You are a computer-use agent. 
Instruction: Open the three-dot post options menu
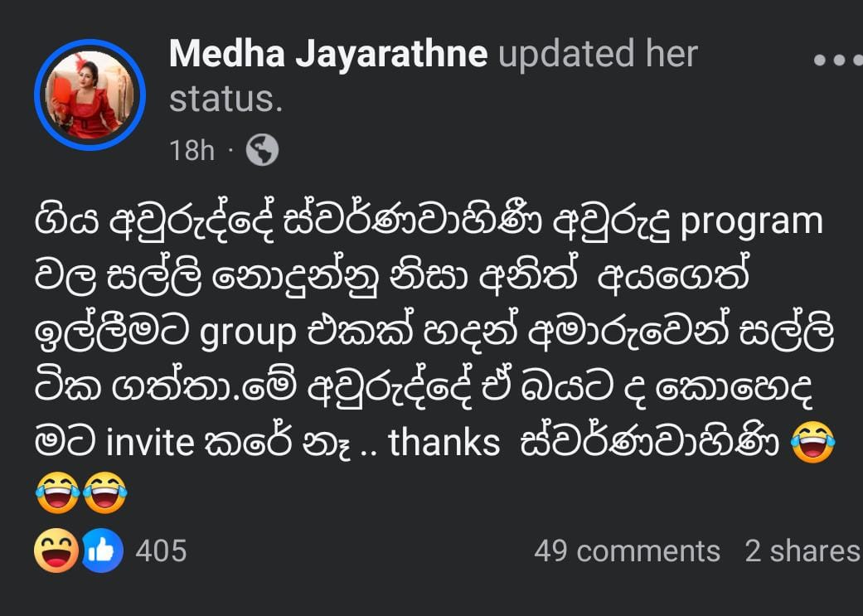tap(836, 60)
